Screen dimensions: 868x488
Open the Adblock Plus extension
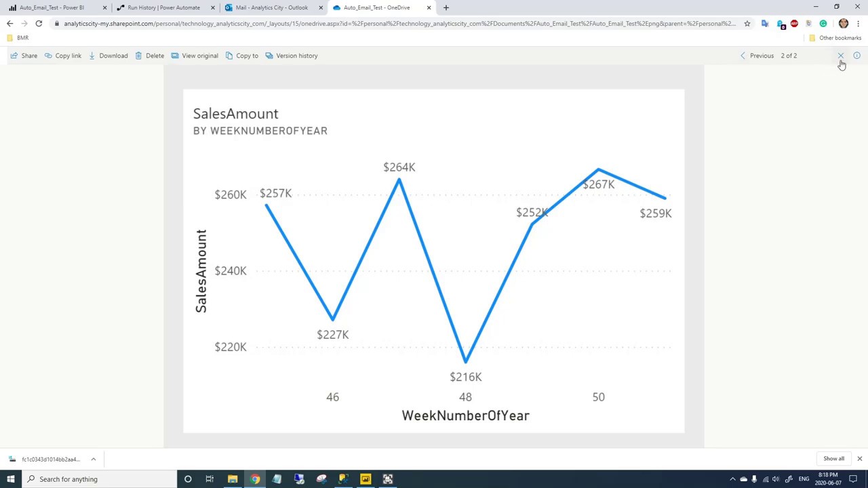(794, 24)
